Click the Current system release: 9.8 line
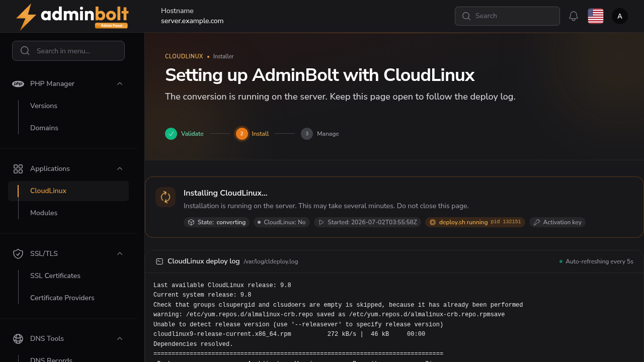The image size is (644, 362). [x=202, y=295]
